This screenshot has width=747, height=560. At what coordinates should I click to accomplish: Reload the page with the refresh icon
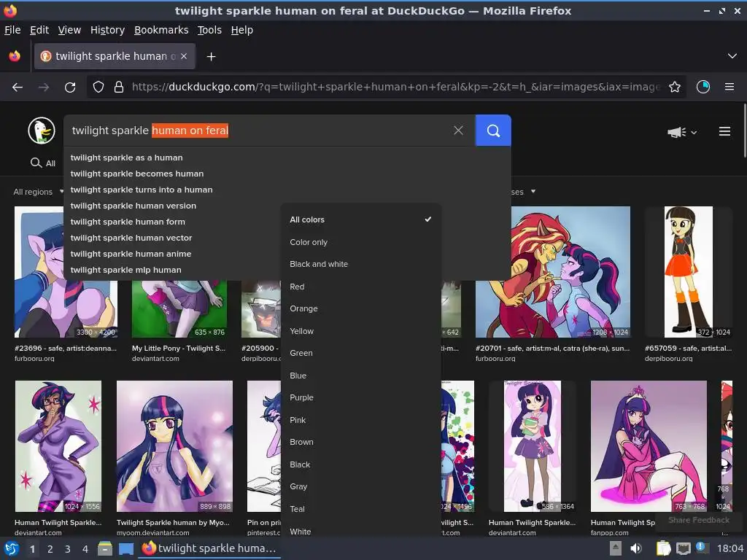pyautogui.click(x=70, y=87)
